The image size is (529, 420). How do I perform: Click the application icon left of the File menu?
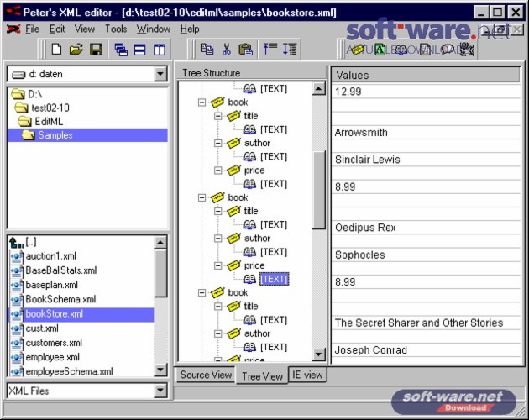coord(13,29)
